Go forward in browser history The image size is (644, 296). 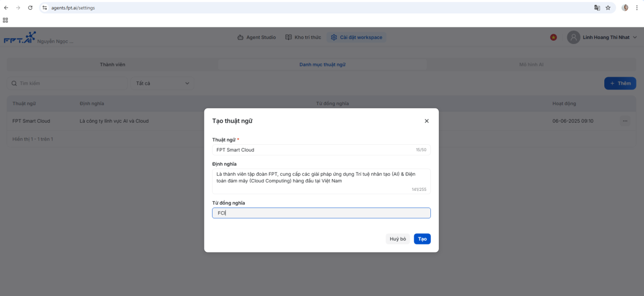click(18, 8)
